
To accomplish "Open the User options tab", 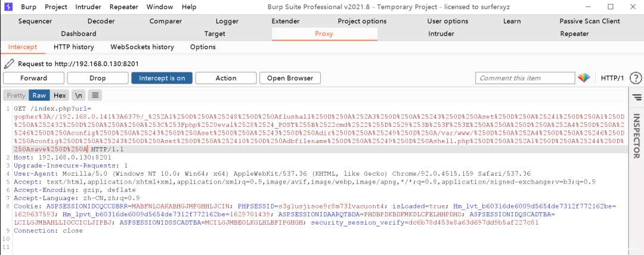I will [x=448, y=21].
